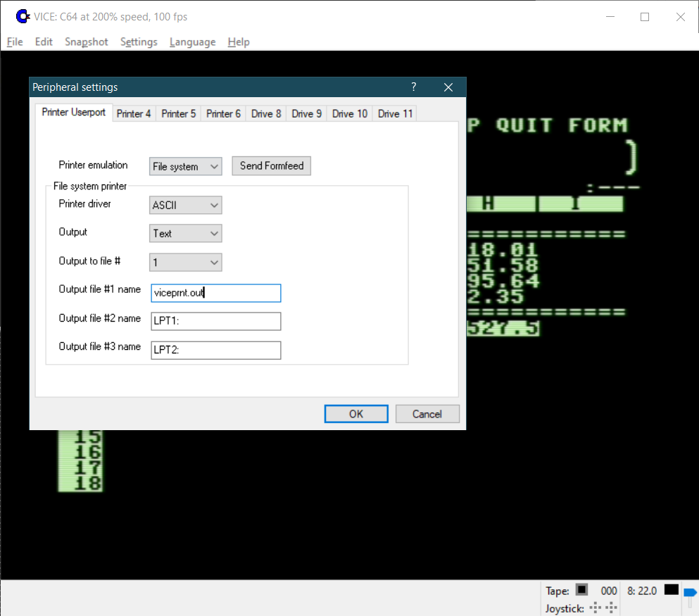
Task: Expand the Output Text dropdown
Action: point(185,234)
